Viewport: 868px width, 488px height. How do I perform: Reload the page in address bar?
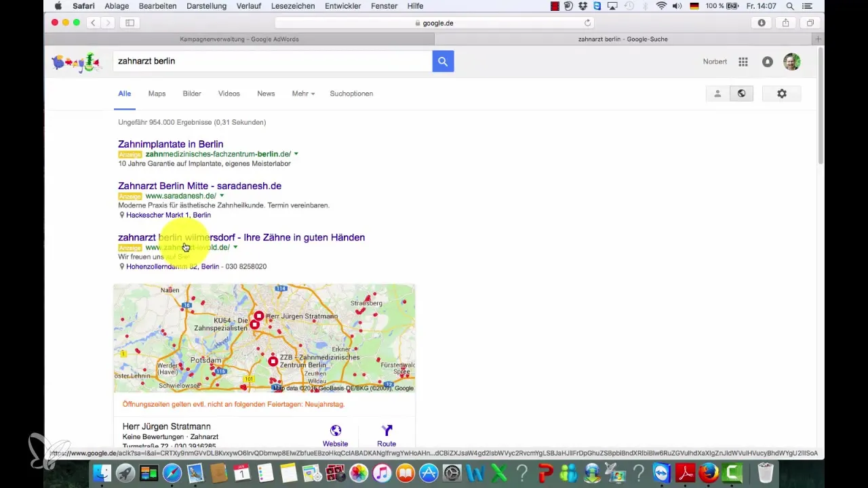click(587, 22)
